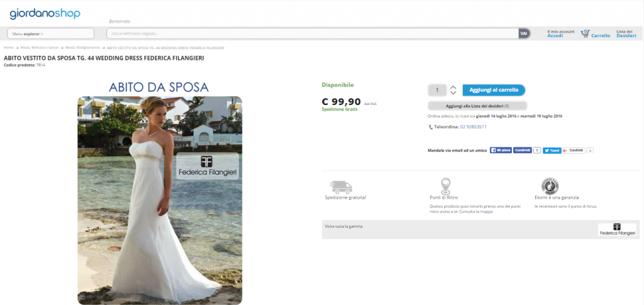The height and width of the screenshot is (305, 644).
Task: Click the Punti di Ritiro heading
Action: (x=443, y=197)
